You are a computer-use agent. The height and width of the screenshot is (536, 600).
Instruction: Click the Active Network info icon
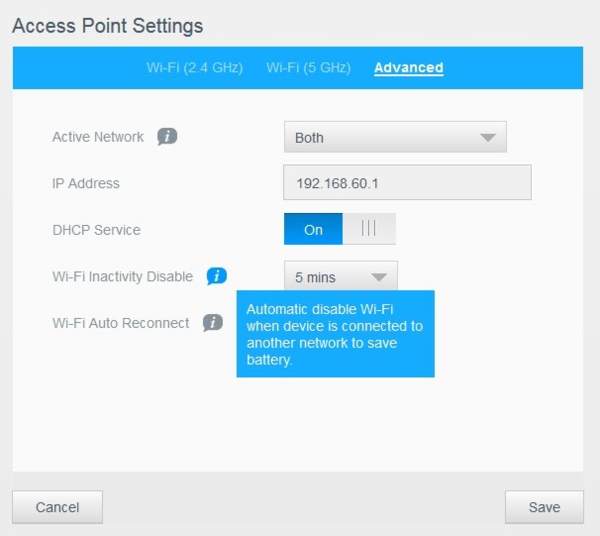click(167, 137)
